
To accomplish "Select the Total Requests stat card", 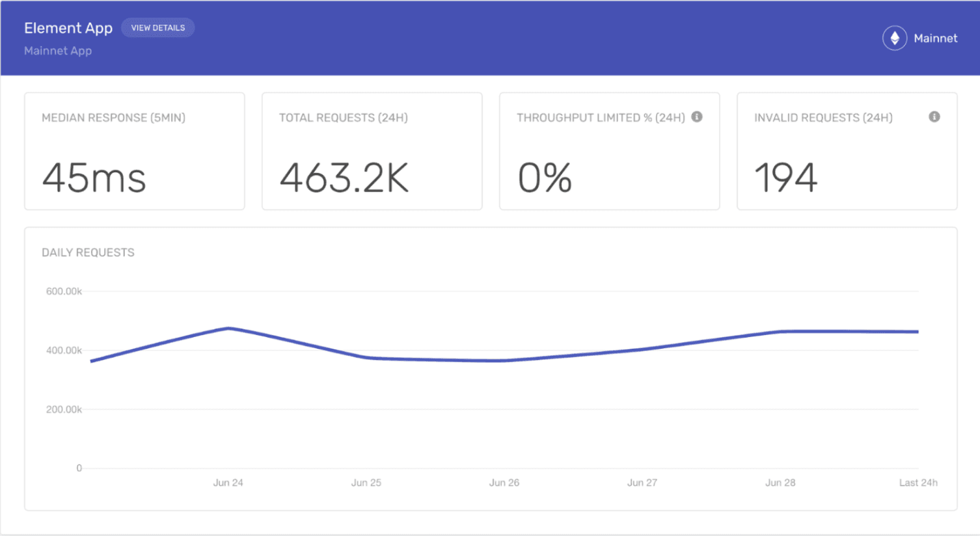I will coord(372,151).
